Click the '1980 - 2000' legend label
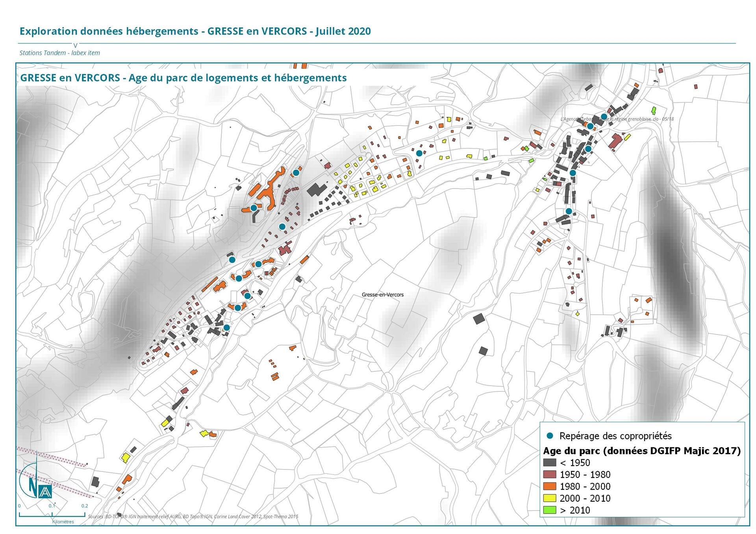The height and width of the screenshot is (534, 756). click(x=585, y=486)
